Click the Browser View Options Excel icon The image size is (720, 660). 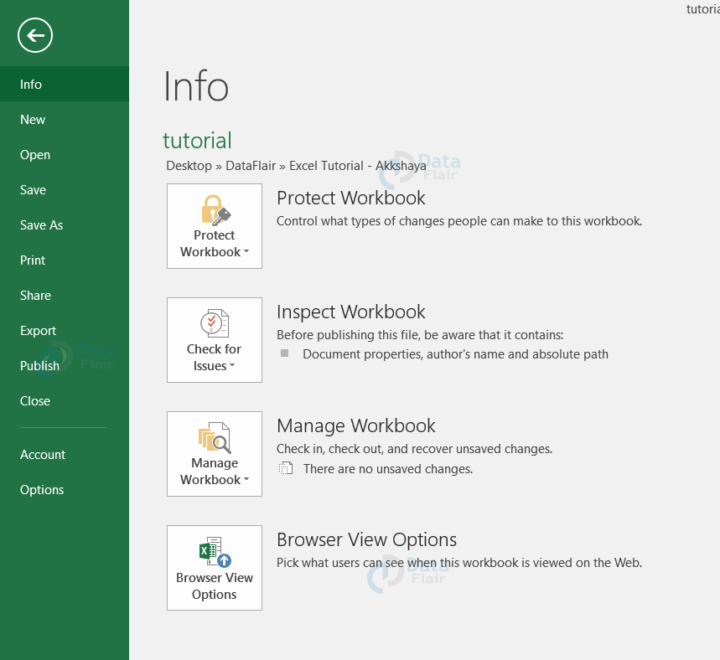coord(215,552)
